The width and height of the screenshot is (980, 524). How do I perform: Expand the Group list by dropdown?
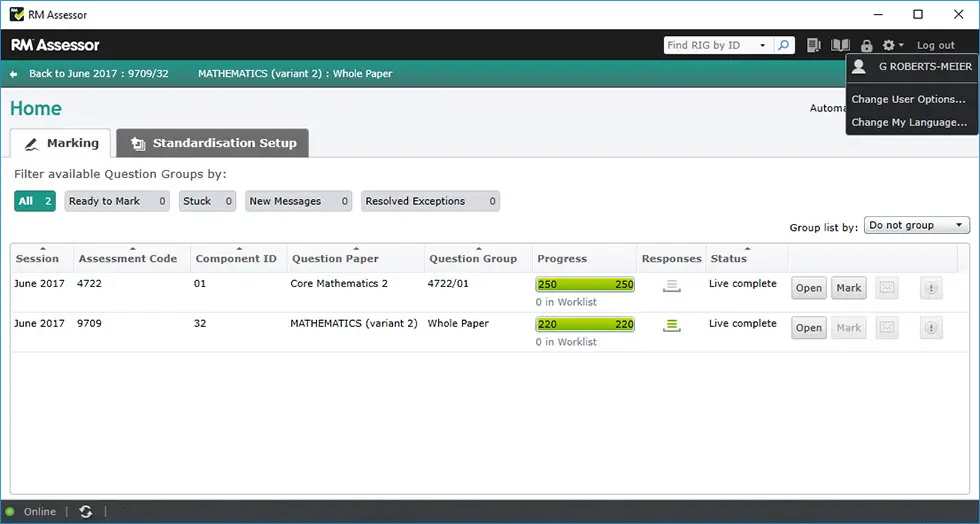(916, 226)
